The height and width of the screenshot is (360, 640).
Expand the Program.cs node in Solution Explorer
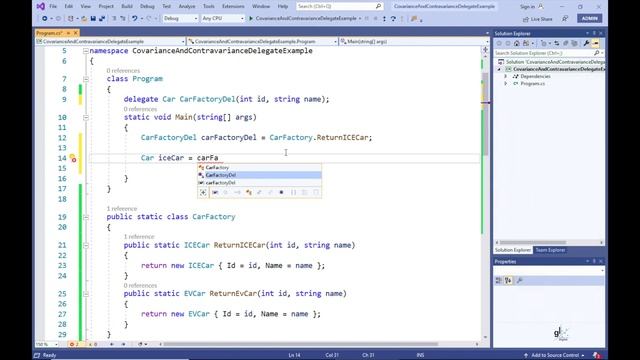click(505, 84)
